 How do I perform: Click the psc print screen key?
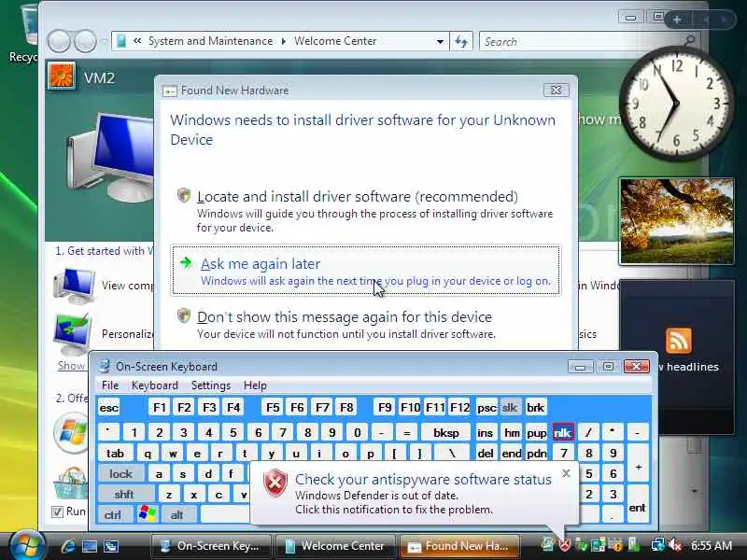click(x=486, y=408)
